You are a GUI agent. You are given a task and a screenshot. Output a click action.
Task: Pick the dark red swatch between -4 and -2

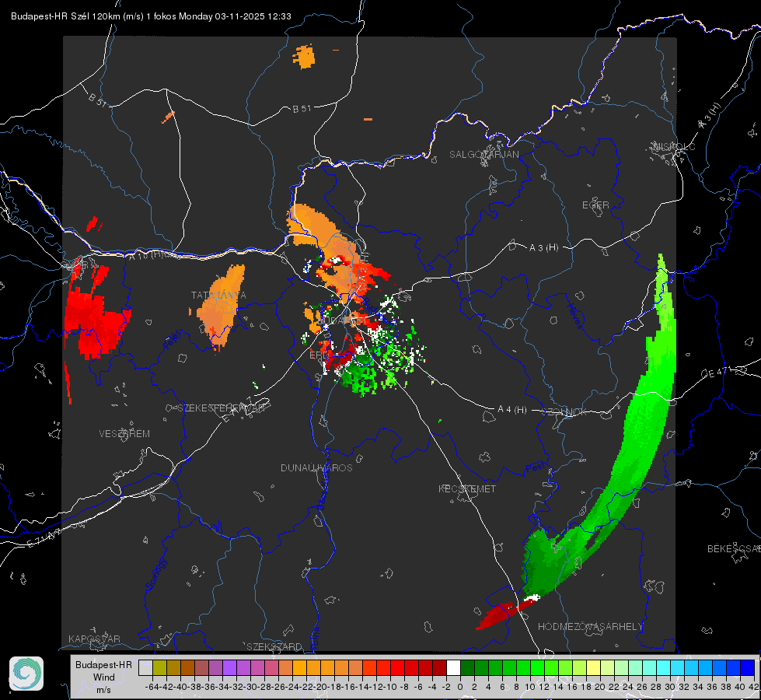point(440,667)
